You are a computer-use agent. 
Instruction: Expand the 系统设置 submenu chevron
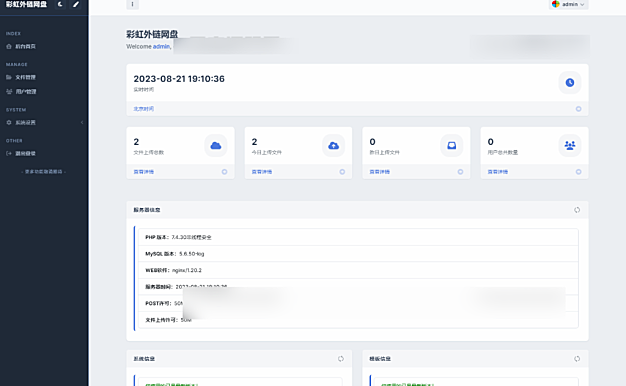click(x=82, y=123)
